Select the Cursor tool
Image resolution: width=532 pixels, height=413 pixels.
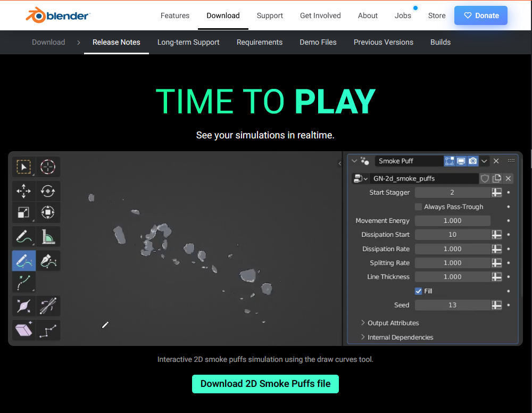tap(48, 167)
